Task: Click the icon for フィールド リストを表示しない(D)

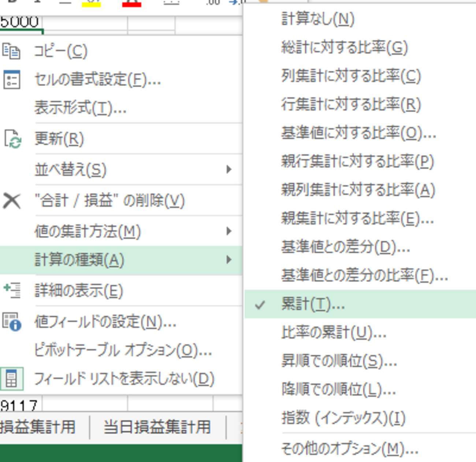Action: click(12, 378)
